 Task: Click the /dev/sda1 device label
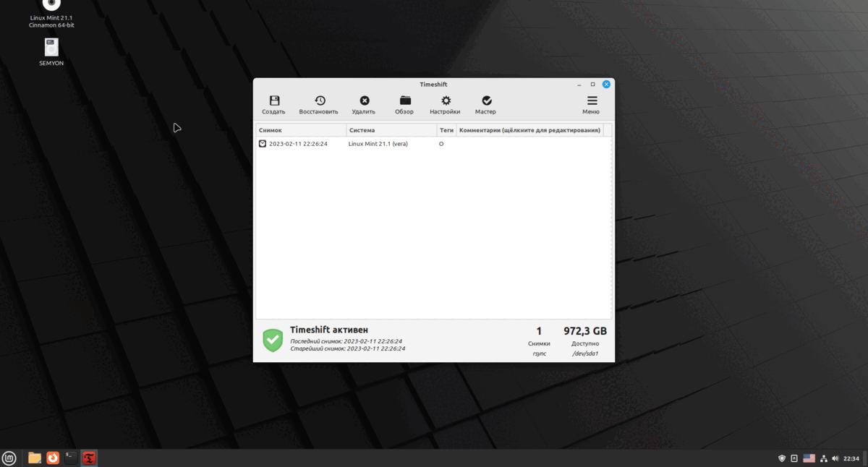point(585,354)
